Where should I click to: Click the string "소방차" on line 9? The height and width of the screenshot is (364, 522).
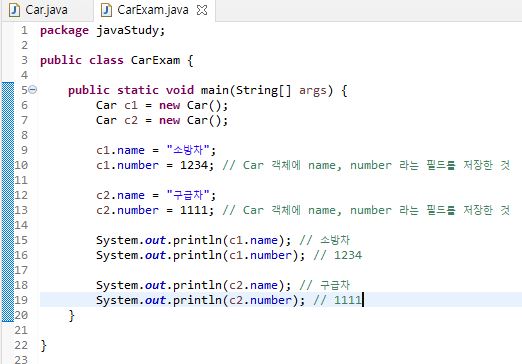pyautogui.click(x=188, y=150)
